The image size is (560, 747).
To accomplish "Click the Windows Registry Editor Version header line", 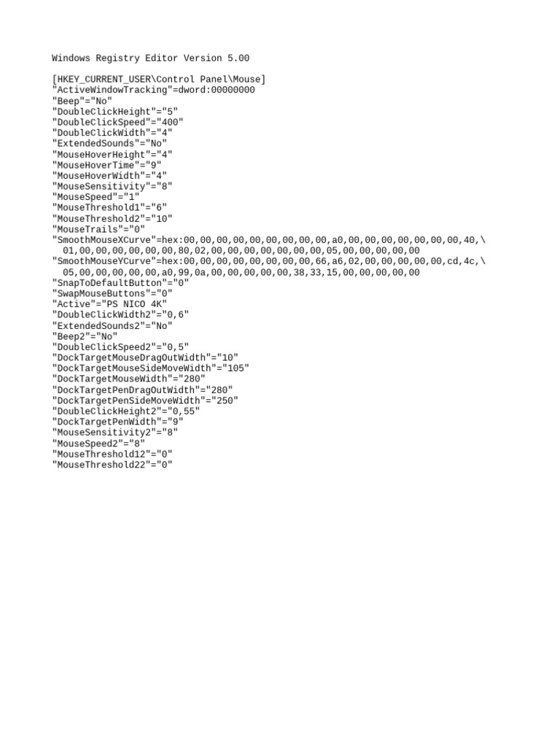I will coord(150,58).
